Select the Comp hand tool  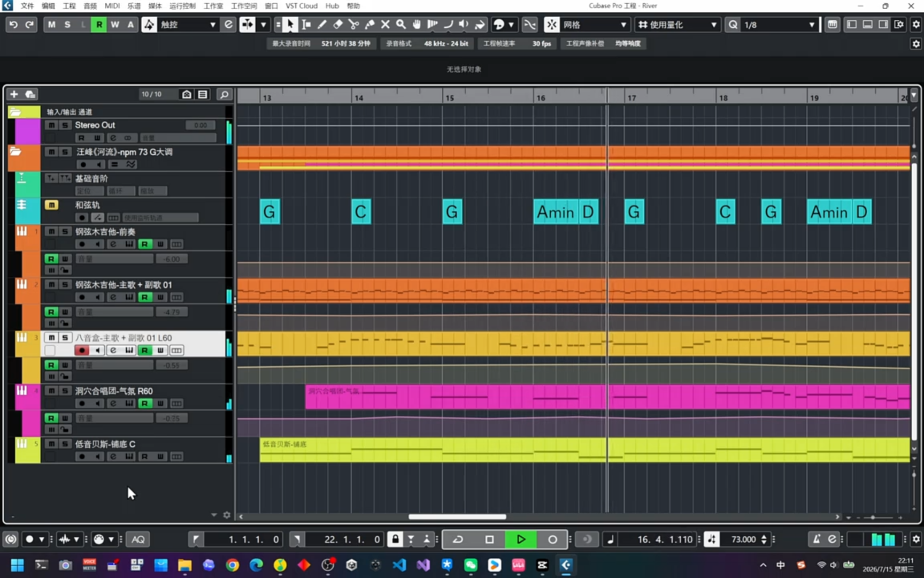417,25
